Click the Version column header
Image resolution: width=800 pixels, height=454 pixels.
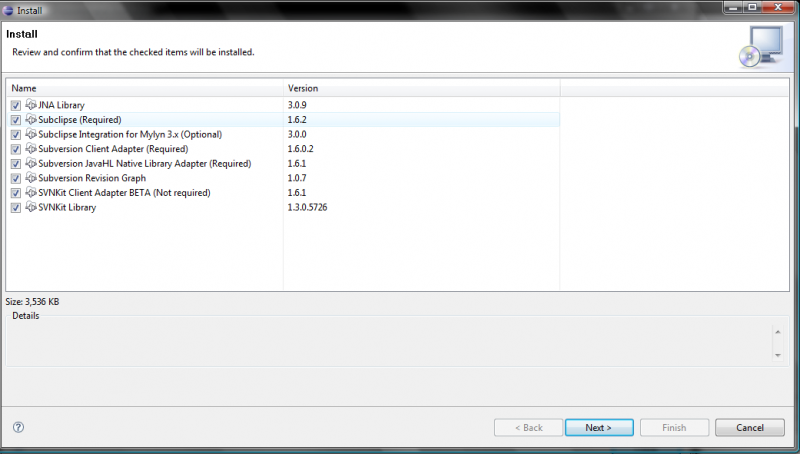click(421, 88)
